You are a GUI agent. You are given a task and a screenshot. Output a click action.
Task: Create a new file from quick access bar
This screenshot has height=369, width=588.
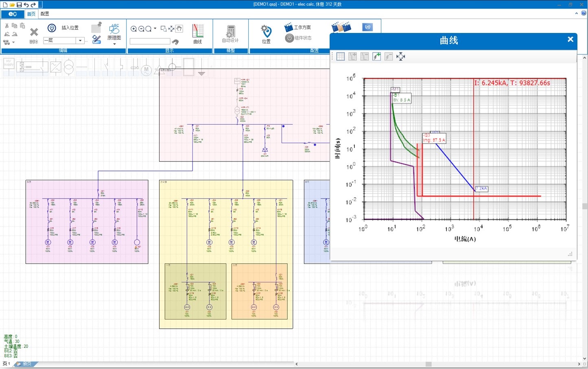point(5,5)
